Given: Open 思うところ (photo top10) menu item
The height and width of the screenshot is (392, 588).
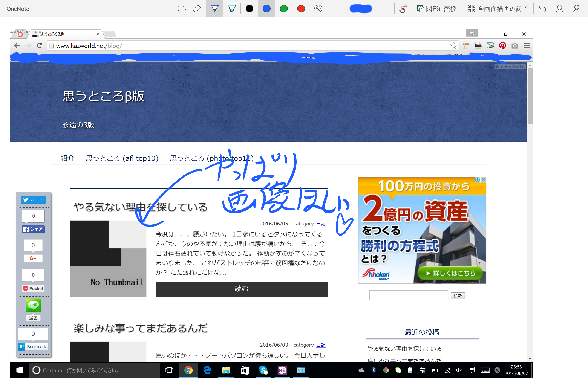Looking at the screenshot, I should (212, 158).
